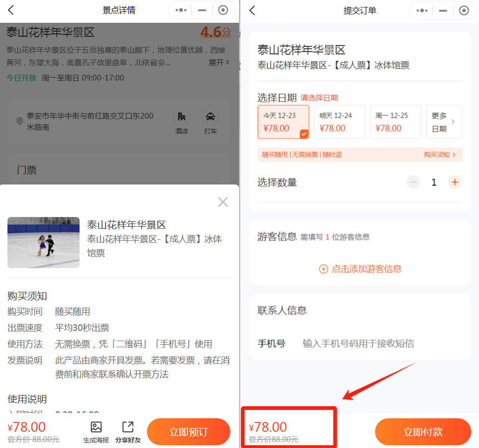This screenshot has height=448, width=479.
Task: Go back from the attraction details (景点详情) page
Action: (x=11, y=10)
